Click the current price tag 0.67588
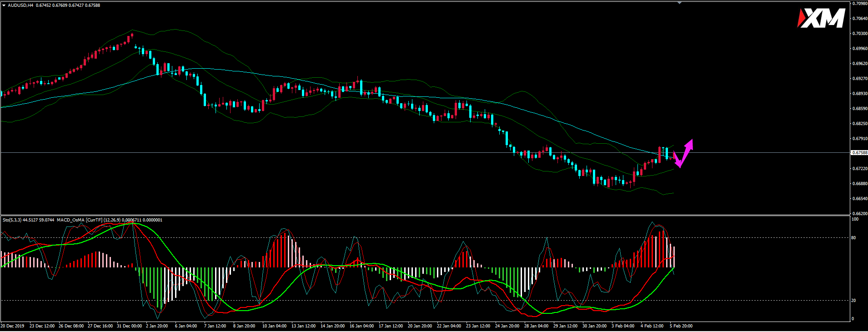868x332 pixels. pos(859,153)
